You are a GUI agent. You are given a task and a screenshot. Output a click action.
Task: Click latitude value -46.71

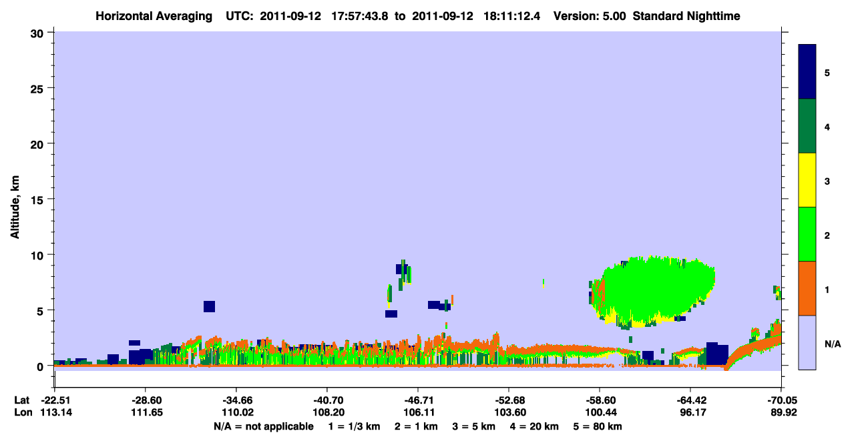tap(417, 400)
